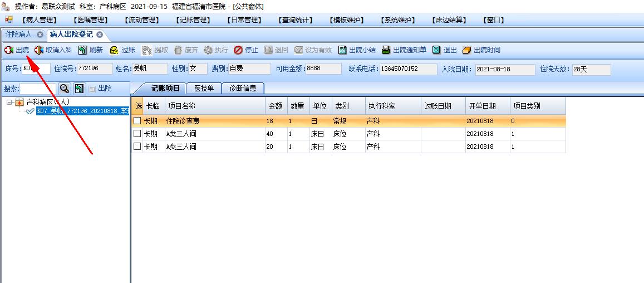Open the 系统维护 menu
Viewport: 644px width, 283px height.
click(398, 20)
